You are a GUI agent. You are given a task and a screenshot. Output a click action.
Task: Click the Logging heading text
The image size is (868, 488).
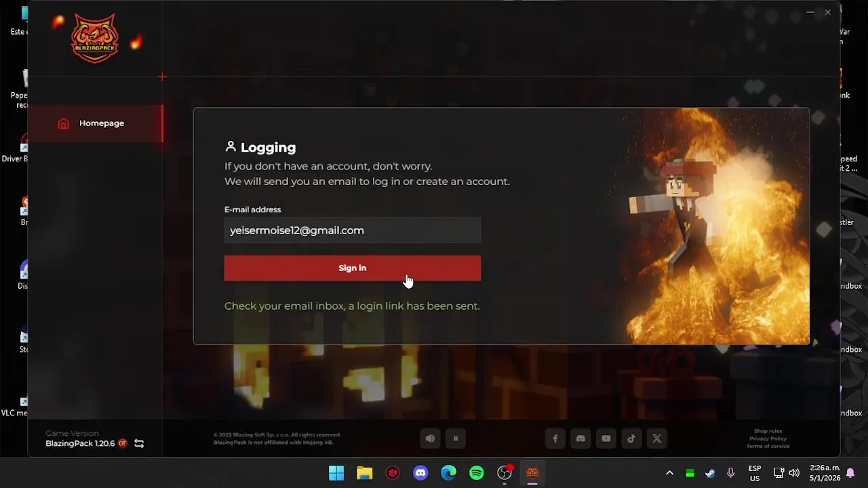[269, 148]
